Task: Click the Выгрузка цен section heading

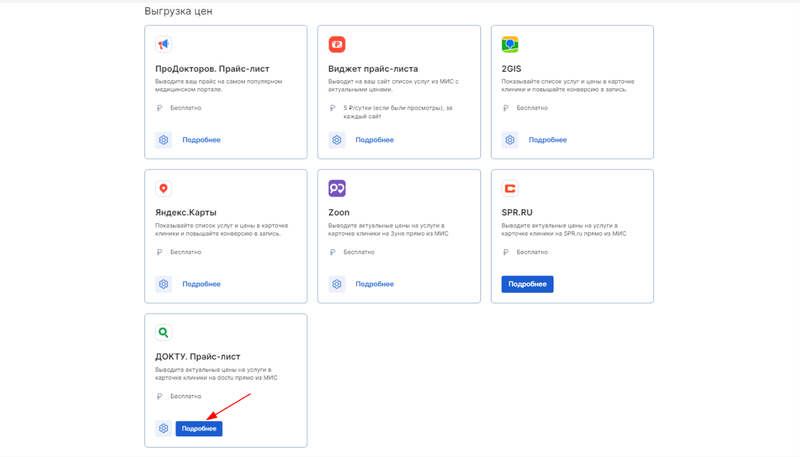Action: click(x=178, y=11)
